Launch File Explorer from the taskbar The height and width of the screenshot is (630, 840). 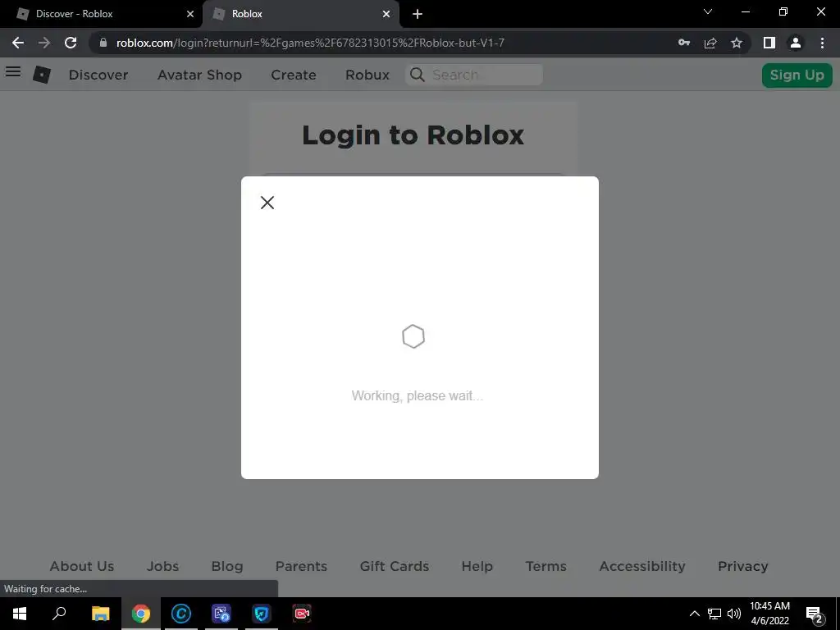click(100, 614)
